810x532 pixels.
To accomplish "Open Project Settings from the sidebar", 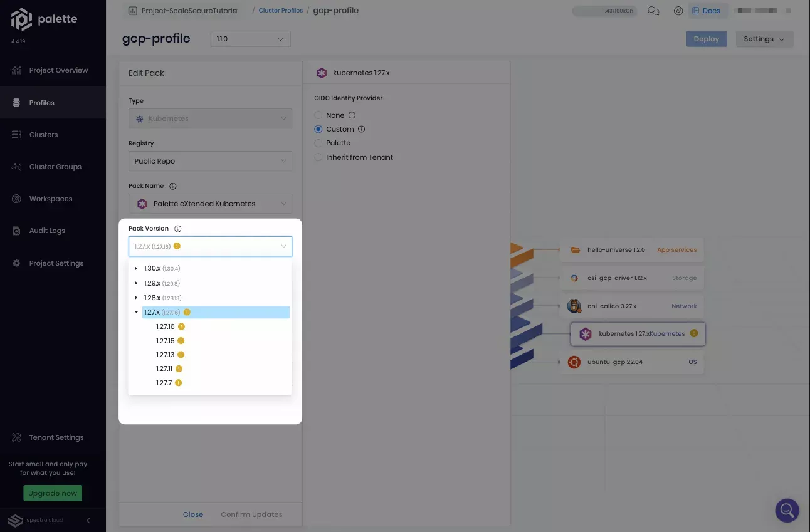I will (x=15, y=263).
